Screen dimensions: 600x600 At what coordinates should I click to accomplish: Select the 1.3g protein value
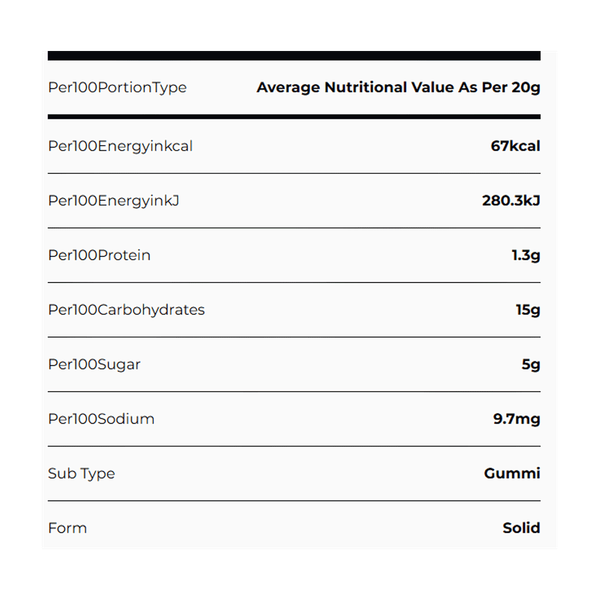(x=525, y=255)
